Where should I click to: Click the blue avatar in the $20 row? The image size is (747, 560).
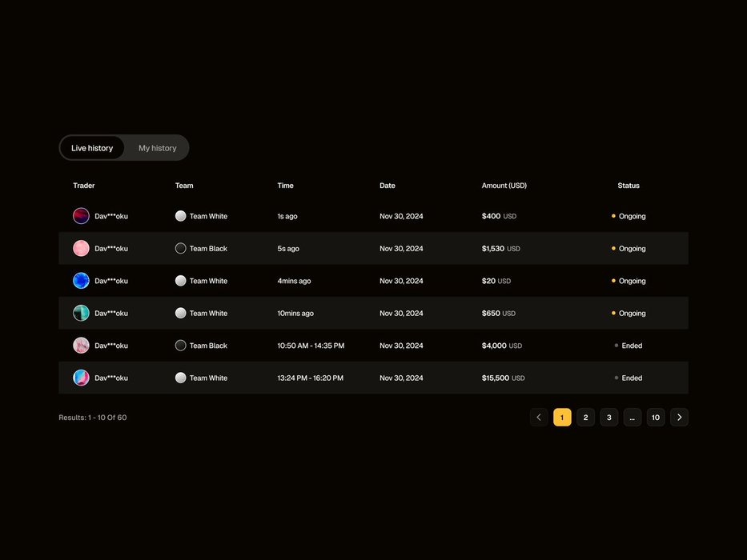(81, 281)
